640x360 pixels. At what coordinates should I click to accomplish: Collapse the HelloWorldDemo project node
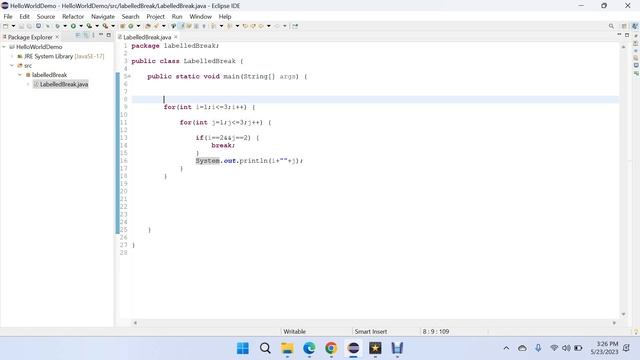pyautogui.click(x=4, y=47)
